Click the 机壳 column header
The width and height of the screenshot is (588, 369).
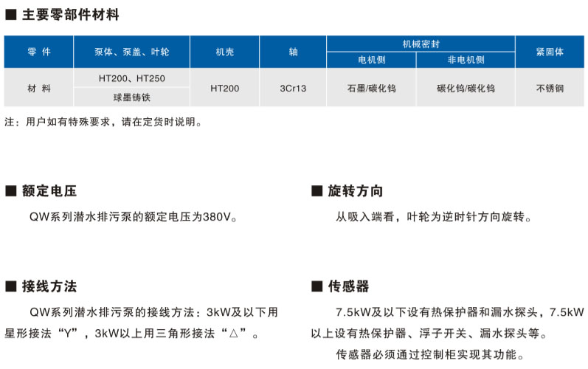coord(224,52)
